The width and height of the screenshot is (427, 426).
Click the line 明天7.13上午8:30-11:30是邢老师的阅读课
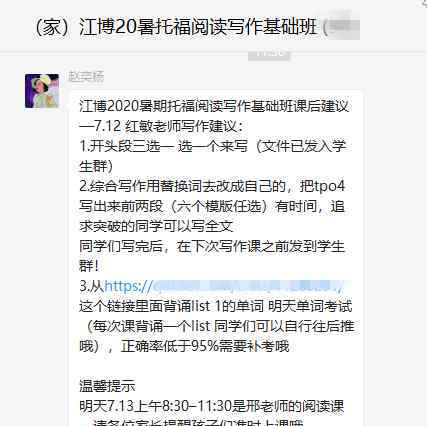point(211,406)
